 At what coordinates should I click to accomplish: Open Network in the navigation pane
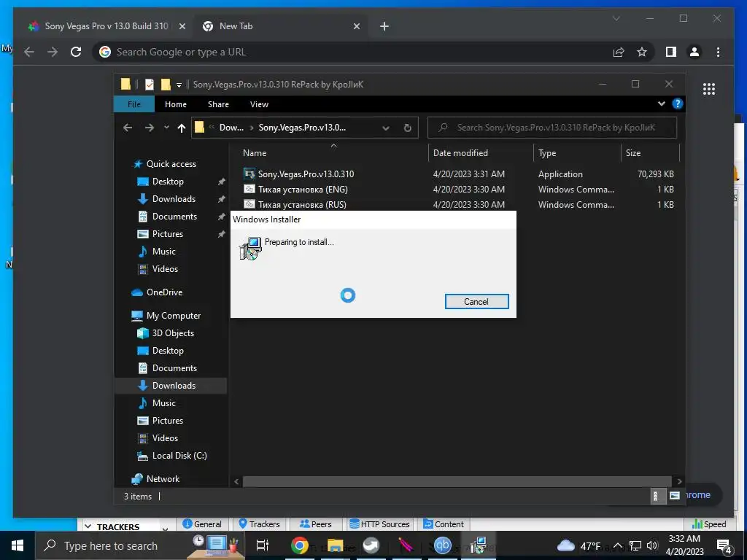163,479
